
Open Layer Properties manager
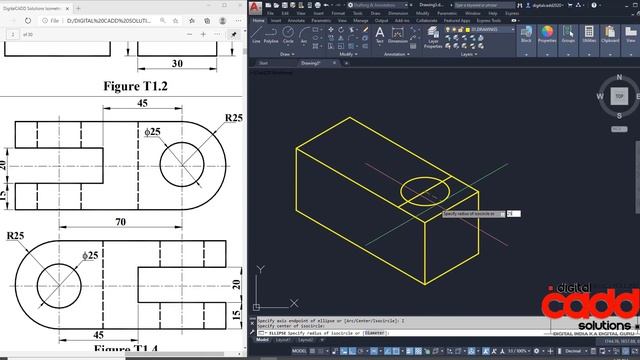[433, 37]
